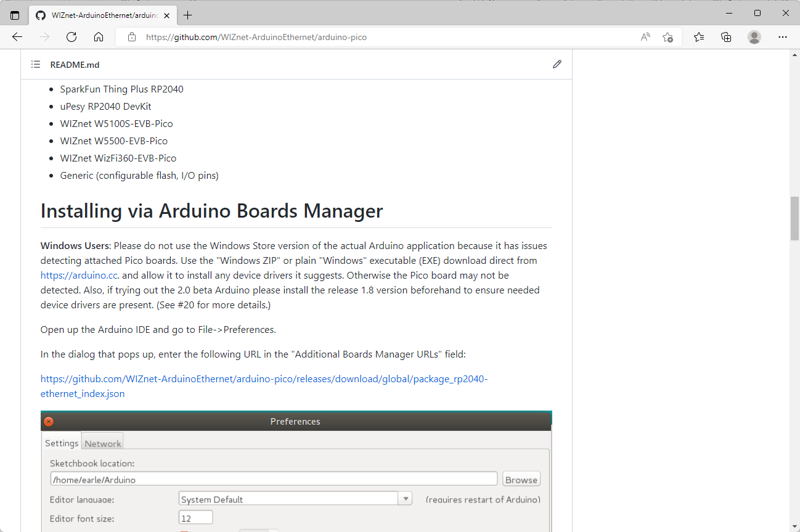Viewport: 800px width, 532px height.
Task: Click the 'Sketchbook location:' label
Action: [92, 463]
